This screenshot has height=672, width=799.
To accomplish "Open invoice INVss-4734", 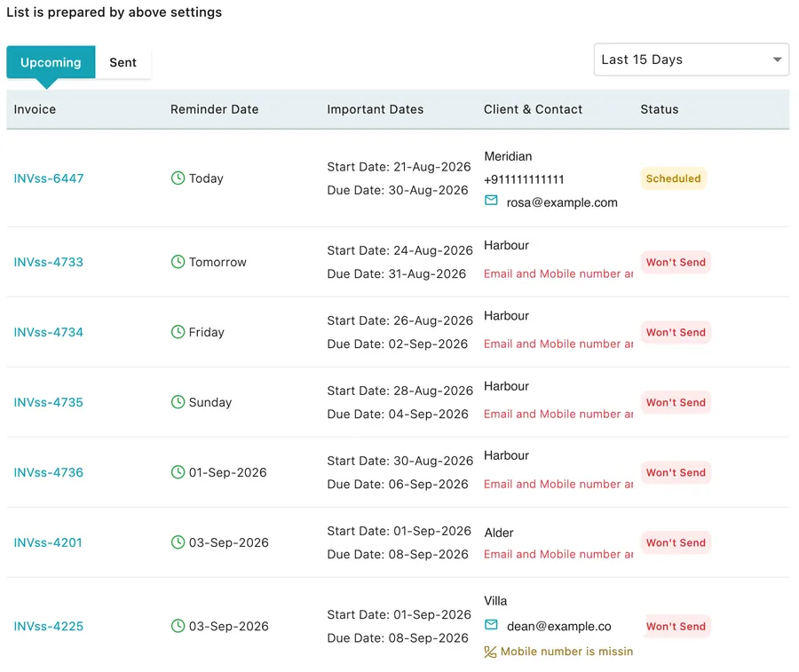I will [x=49, y=332].
